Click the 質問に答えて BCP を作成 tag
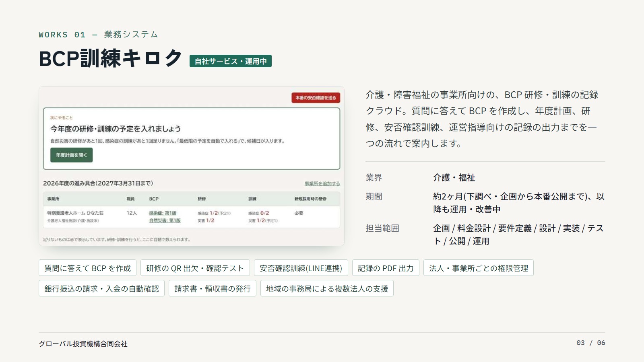 point(87,268)
